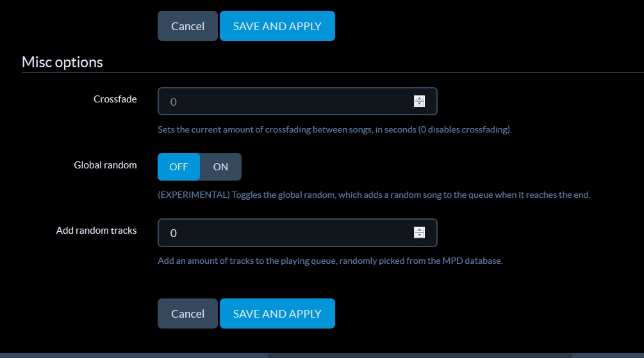Cancel changes below Add random tracks

[x=188, y=314]
